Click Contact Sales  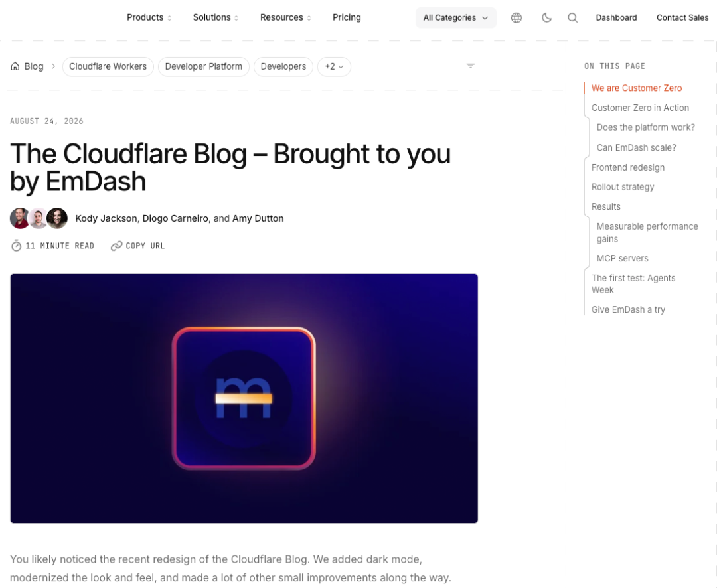pyautogui.click(x=682, y=17)
